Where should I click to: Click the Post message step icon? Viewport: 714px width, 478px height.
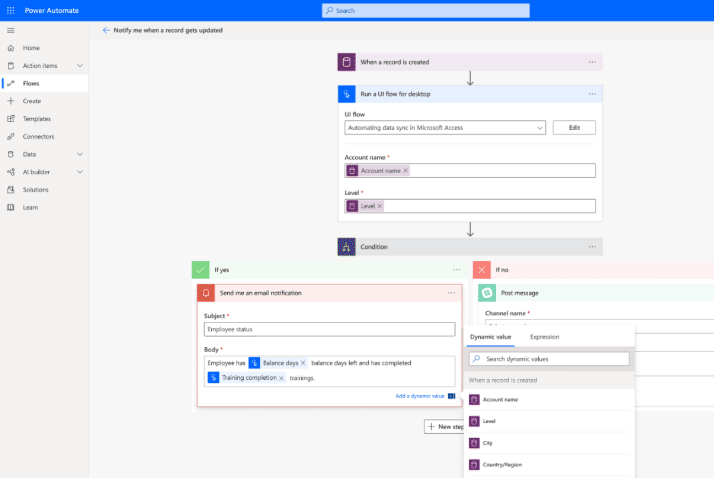487,293
